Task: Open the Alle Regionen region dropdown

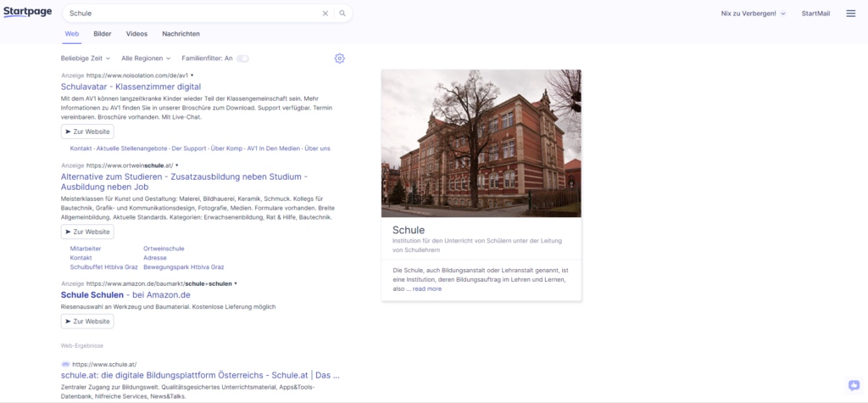Action: pos(146,59)
